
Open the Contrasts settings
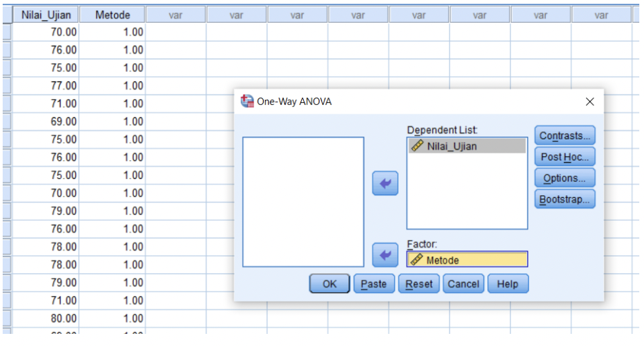click(x=565, y=135)
